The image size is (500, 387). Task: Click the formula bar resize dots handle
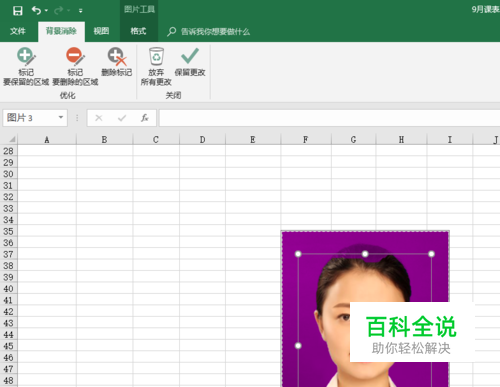(x=77, y=118)
